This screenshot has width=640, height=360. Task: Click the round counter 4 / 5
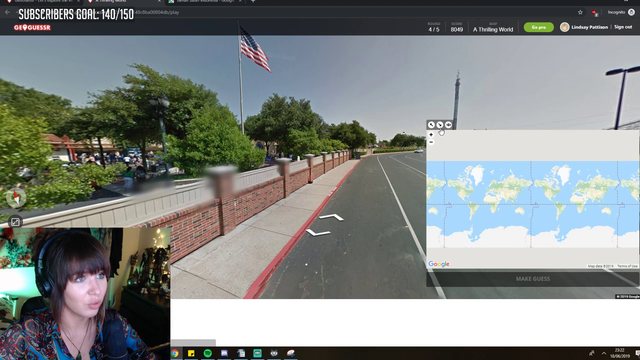[434, 29]
